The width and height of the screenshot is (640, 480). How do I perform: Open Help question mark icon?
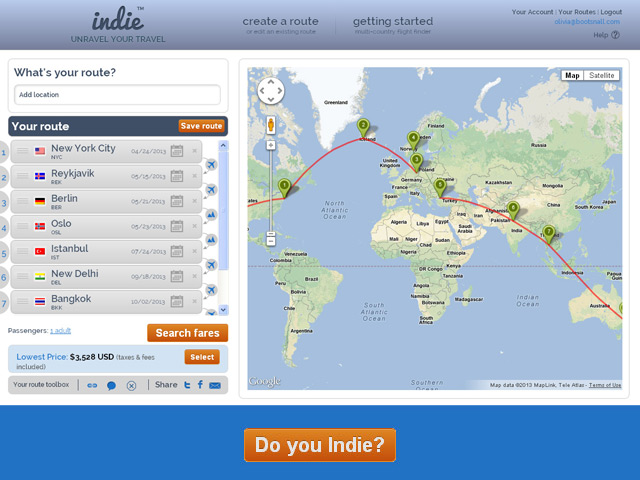(x=615, y=35)
